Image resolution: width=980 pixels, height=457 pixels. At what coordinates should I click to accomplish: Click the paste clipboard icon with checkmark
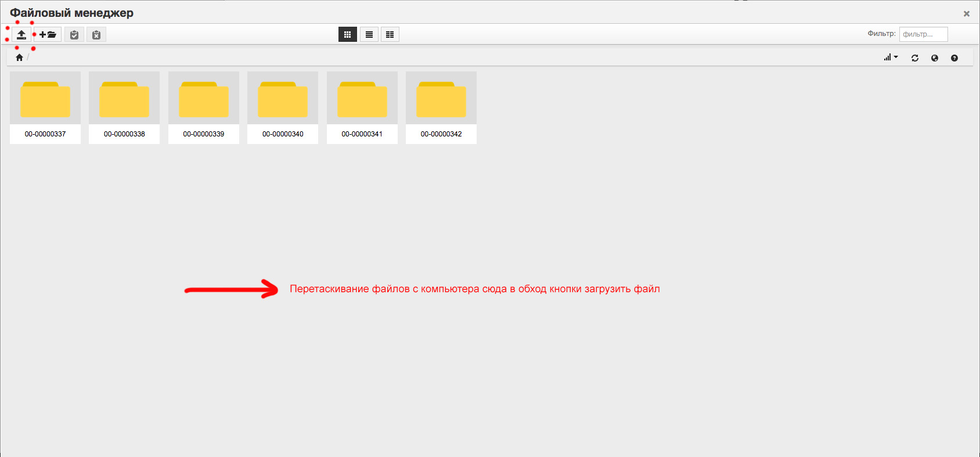[74, 35]
